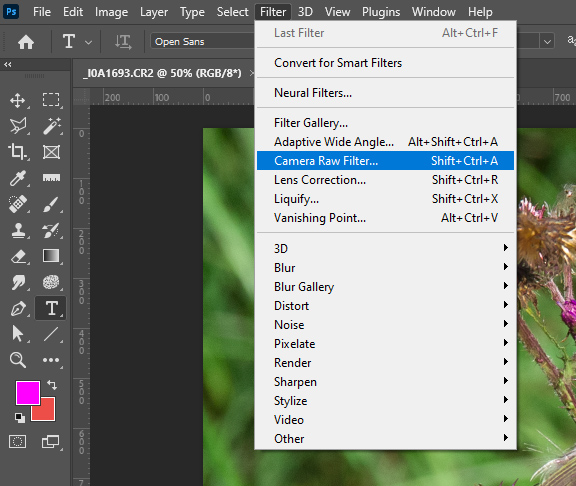Select the Move tool
This screenshot has height=486, width=576.
(18, 100)
